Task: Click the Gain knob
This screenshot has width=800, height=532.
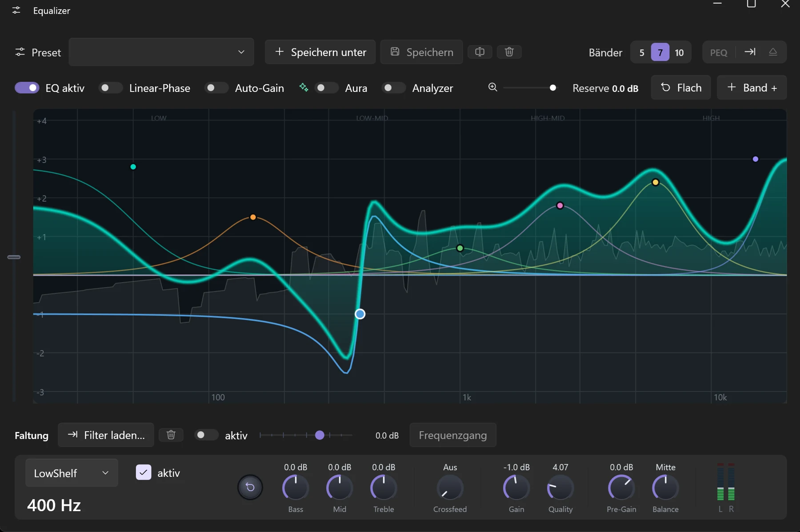Action: pos(516,488)
